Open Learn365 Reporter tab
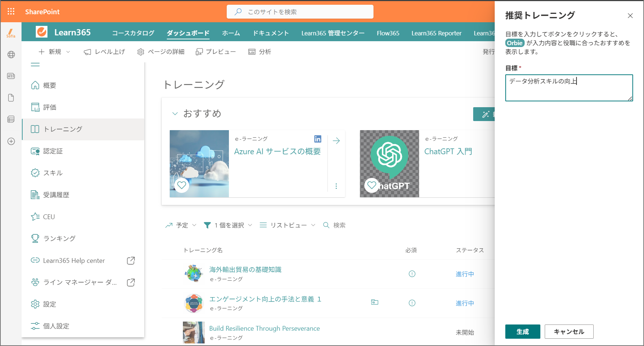The width and height of the screenshot is (644, 346). click(x=437, y=33)
